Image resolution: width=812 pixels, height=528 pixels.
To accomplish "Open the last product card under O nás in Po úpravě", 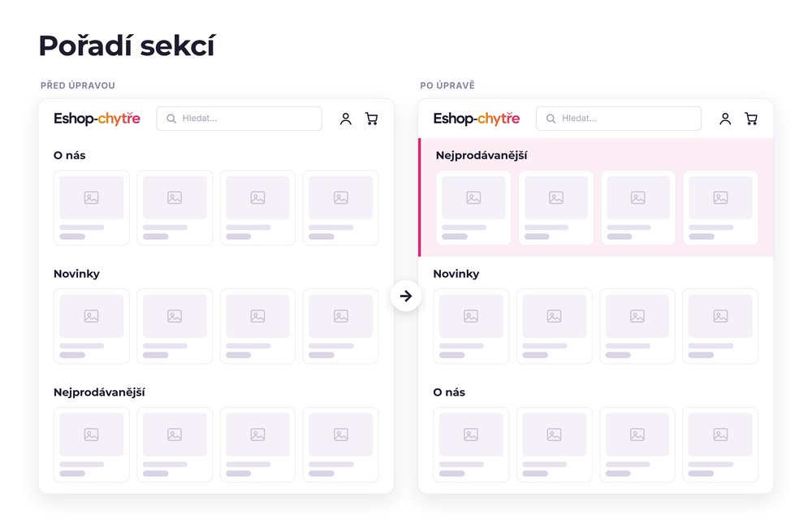I will (720, 444).
